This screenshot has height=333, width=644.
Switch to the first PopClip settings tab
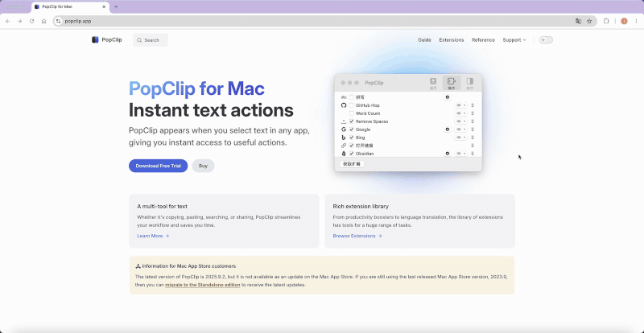pos(433,83)
